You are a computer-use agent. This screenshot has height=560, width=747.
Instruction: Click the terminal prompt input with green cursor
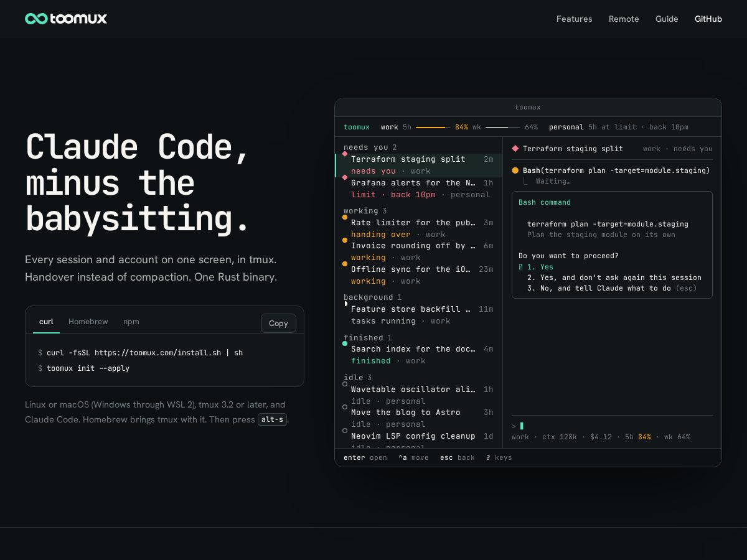tap(612, 426)
